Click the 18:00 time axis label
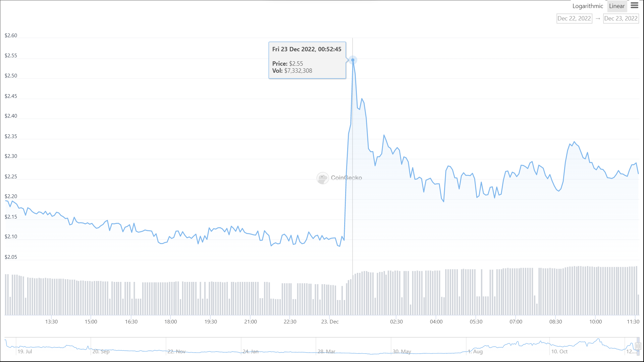Viewport: 644px width, 362px height. [171, 322]
